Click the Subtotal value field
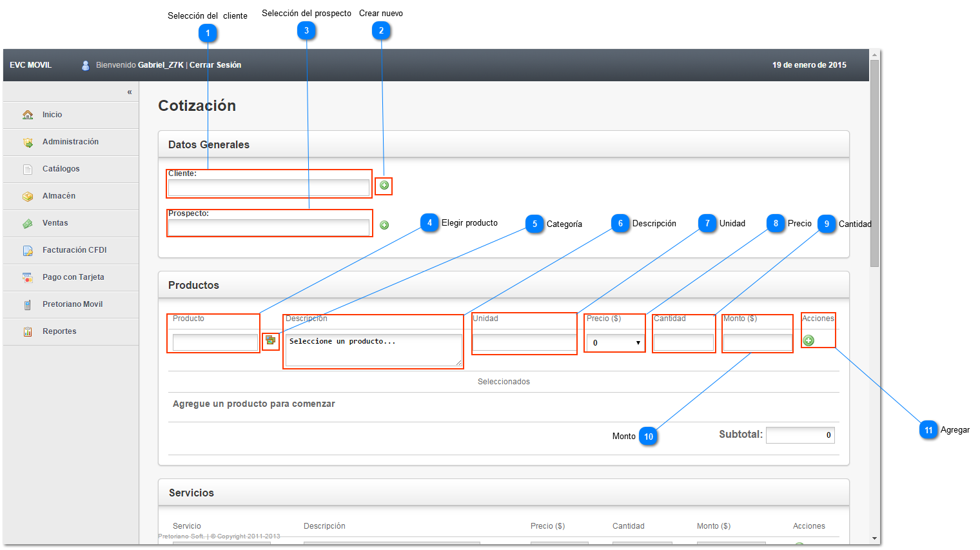Image resolution: width=980 pixels, height=550 pixels. [800, 435]
